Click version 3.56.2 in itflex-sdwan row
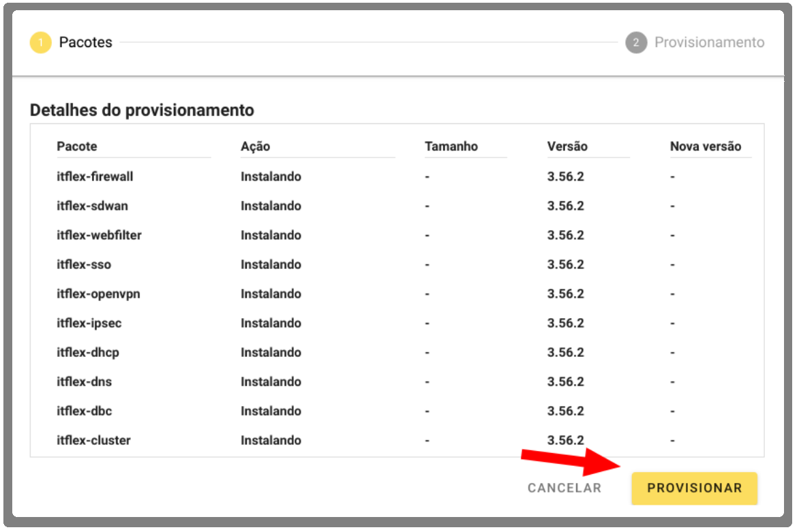 point(566,206)
